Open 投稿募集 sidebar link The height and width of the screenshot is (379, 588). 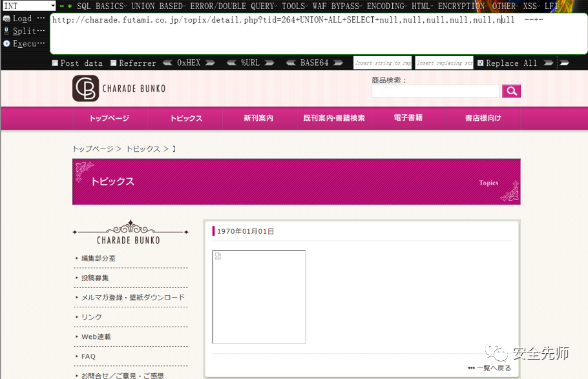tap(95, 278)
